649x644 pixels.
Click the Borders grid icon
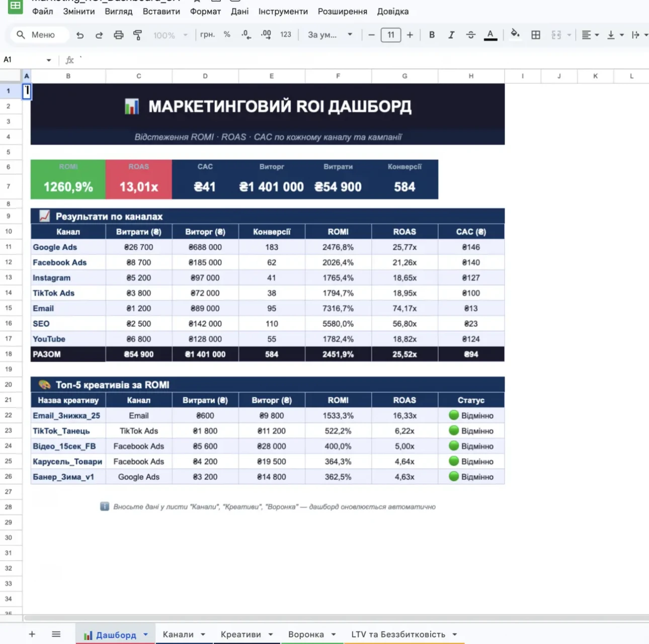click(536, 35)
